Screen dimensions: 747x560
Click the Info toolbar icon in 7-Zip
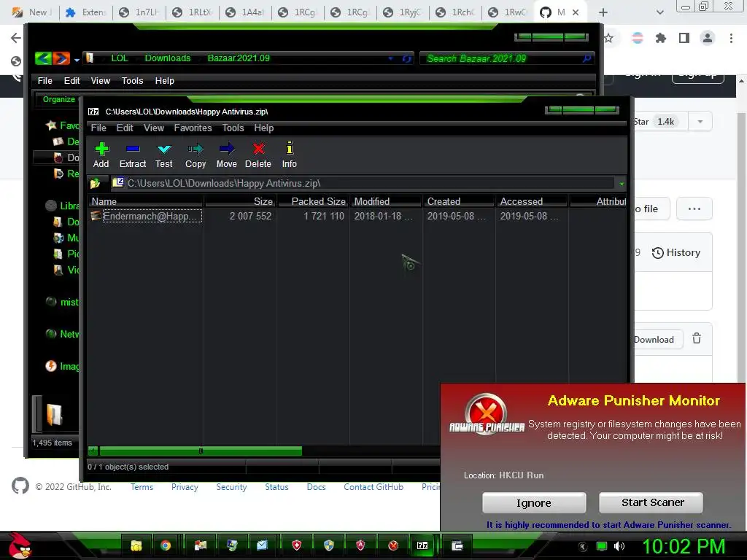289,155
